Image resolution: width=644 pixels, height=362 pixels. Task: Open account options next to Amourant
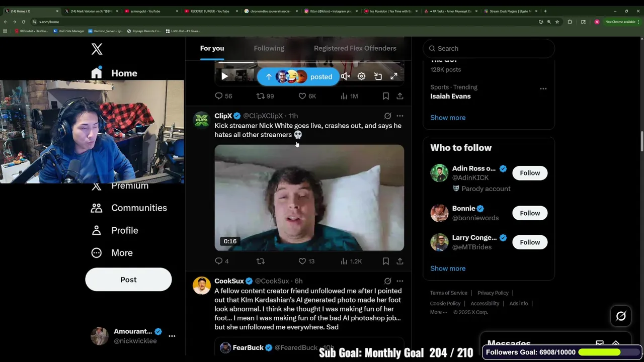pyautogui.click(x=172, y=336)
